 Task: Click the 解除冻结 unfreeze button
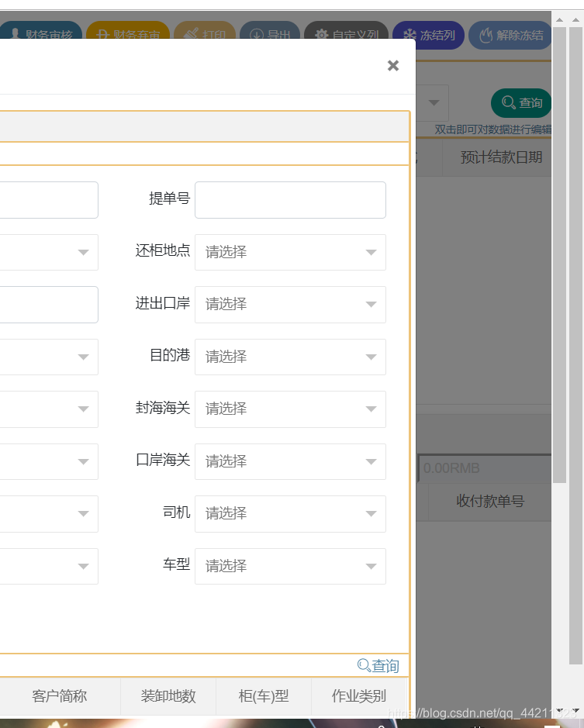coord(510,36)
